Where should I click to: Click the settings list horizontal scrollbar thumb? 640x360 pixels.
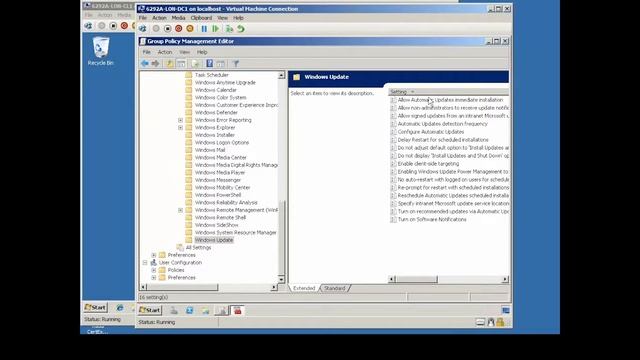point(416,279)
